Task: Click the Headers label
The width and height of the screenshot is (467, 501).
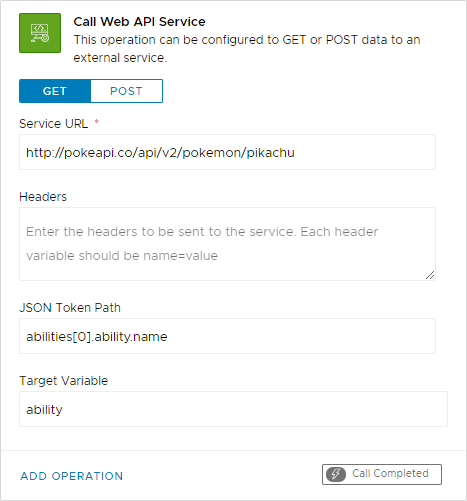Action: point(43,197)
